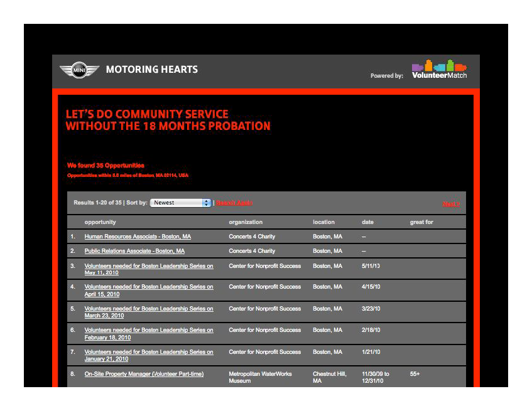
Task: Open Boston Leadership Series April 15, 2010 link
Action: [x=149, y=291]
